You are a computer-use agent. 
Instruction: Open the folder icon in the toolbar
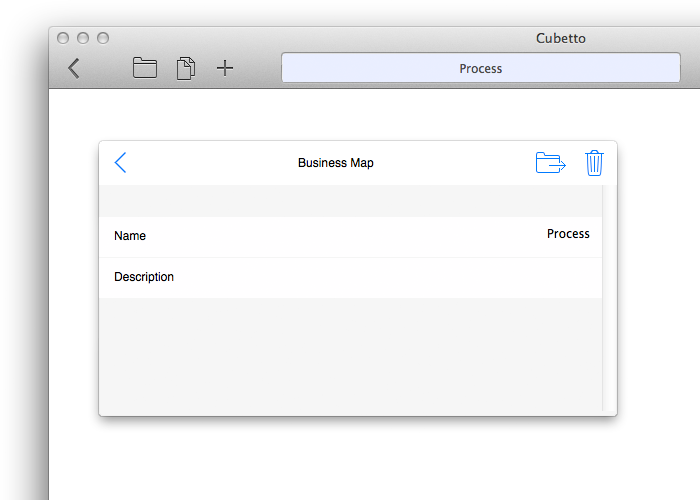[145, 68]
